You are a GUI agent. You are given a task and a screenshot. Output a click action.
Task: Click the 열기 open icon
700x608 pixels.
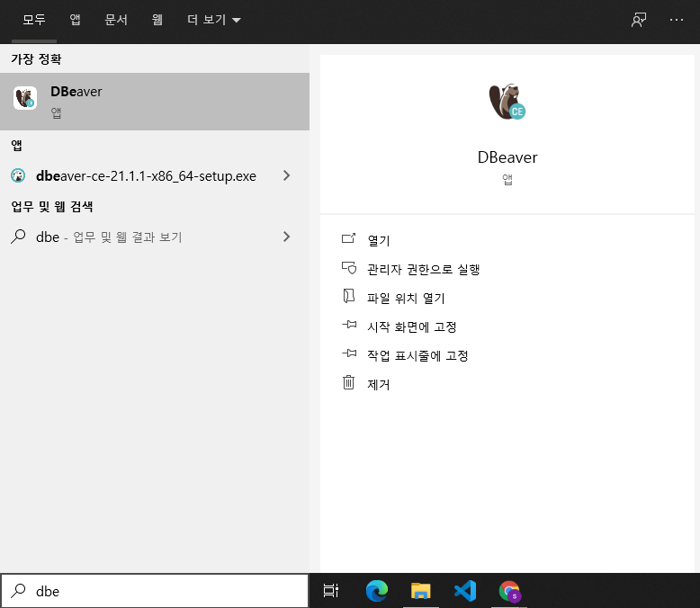tap(349, 238)
